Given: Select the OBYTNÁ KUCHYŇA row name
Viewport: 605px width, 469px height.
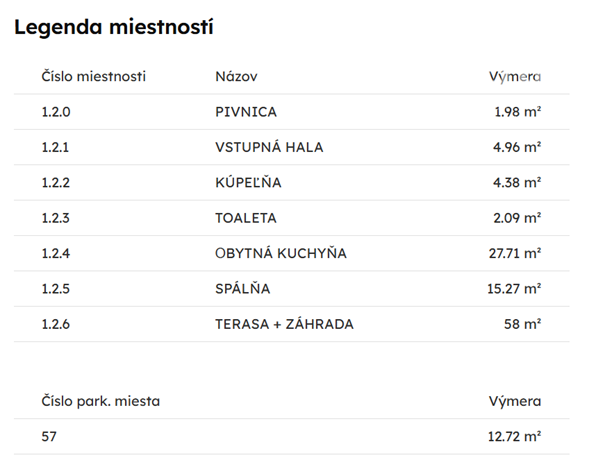Looking at the screenshot, I should point(280,253).
